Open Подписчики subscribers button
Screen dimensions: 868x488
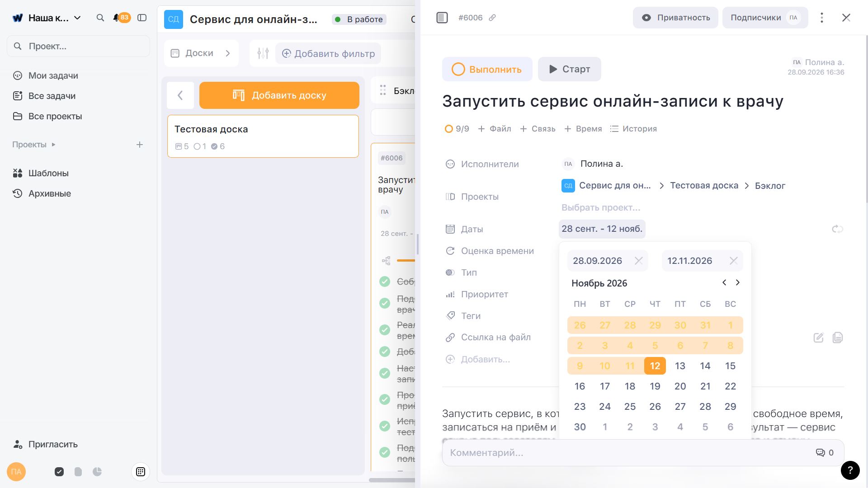tap(765, 18)
